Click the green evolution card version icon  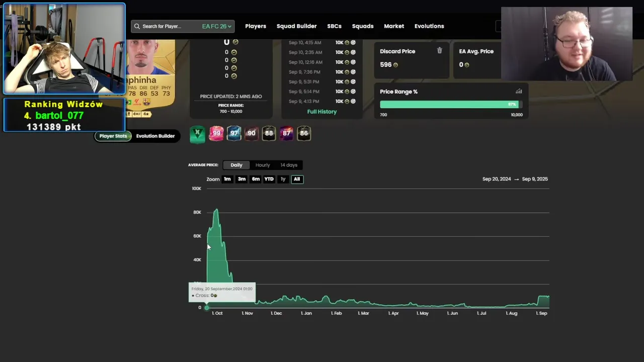[198, 134]
